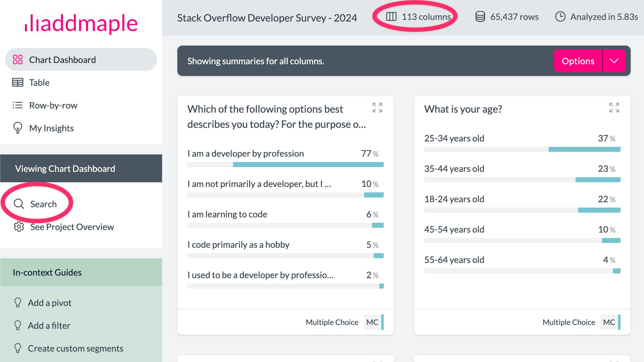
Task: Click the developer question card title
Action: click(276, 116)
